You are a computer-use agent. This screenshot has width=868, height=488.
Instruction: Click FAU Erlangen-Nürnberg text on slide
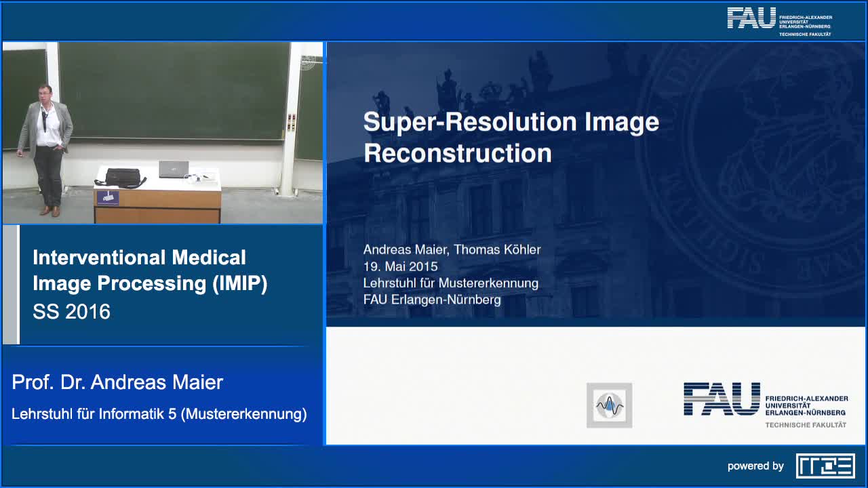point(432,299)
